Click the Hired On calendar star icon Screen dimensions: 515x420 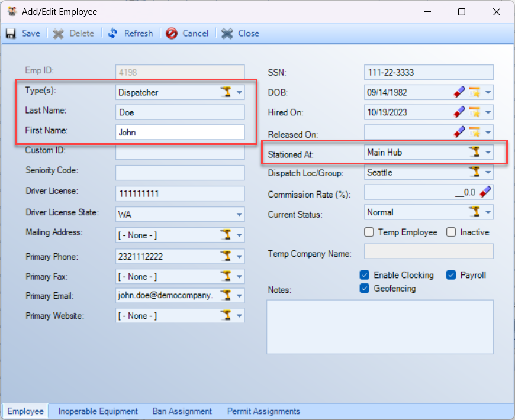tap(475, 112)
